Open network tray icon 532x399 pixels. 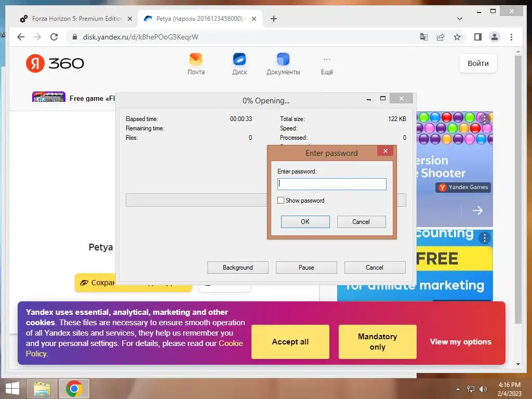click(x=471, y=389)
